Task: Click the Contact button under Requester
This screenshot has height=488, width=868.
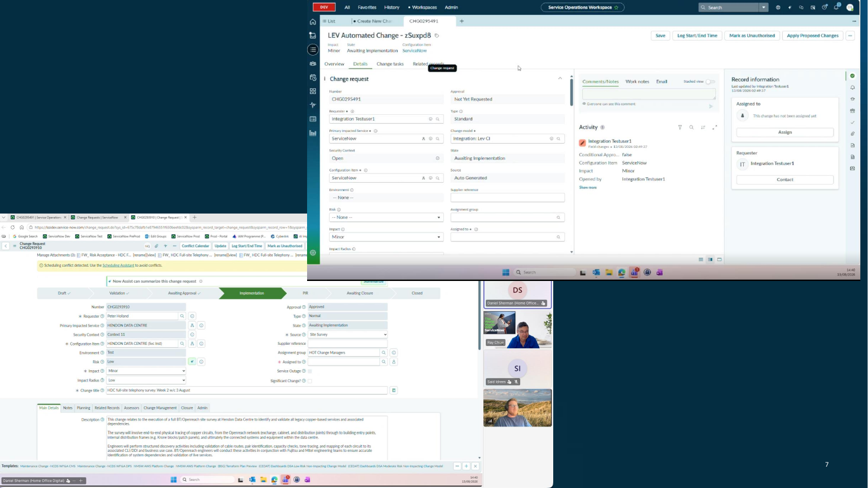Action: click(785, 180)
